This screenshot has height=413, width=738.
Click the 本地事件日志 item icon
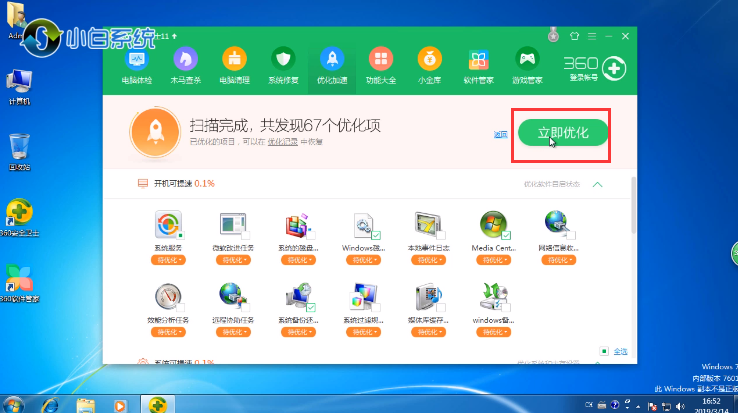(428, 224)
